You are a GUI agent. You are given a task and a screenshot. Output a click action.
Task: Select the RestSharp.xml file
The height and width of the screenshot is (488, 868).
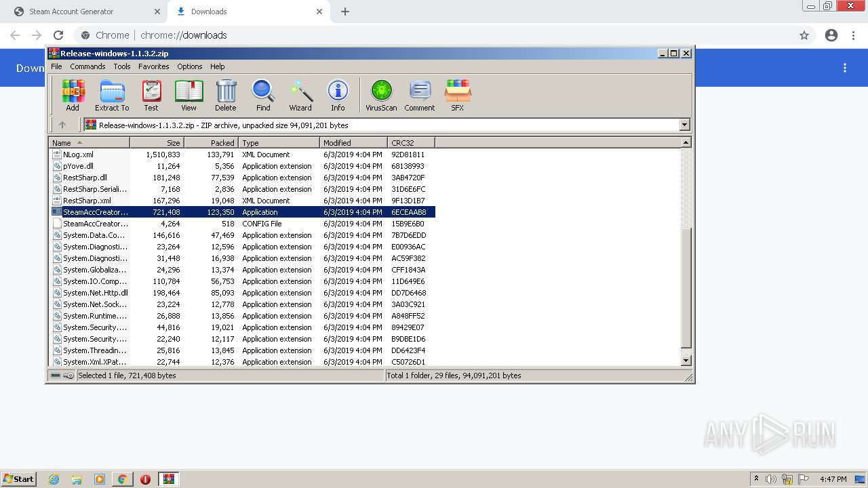tap(243, 201)
